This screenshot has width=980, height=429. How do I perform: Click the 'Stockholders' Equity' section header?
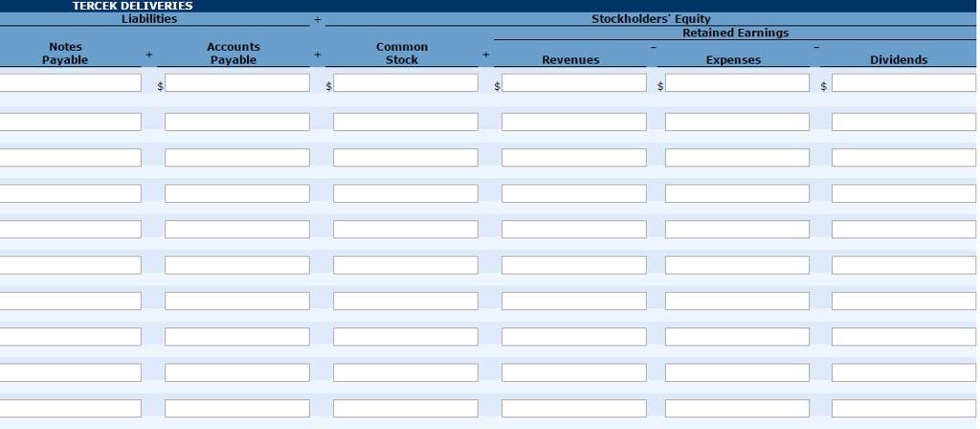[x=651, y=19]
